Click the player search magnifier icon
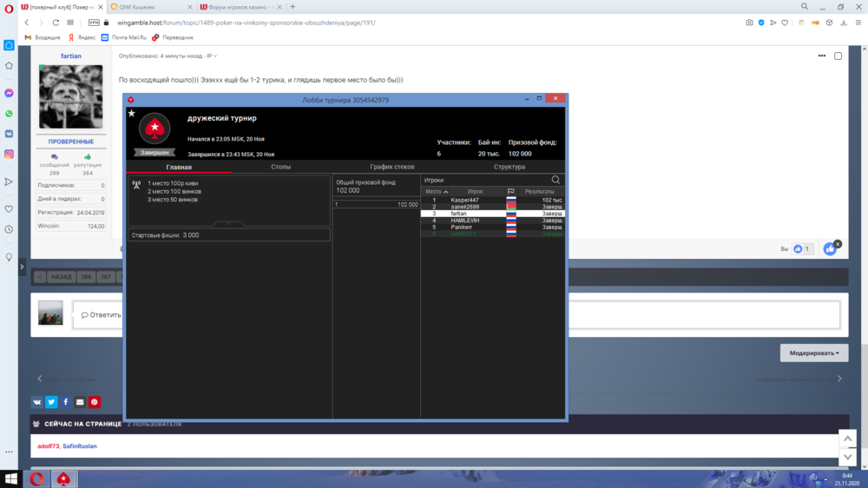Image resolution: width=868 pixels, height=488 pixels. click(x=556, y=180)
